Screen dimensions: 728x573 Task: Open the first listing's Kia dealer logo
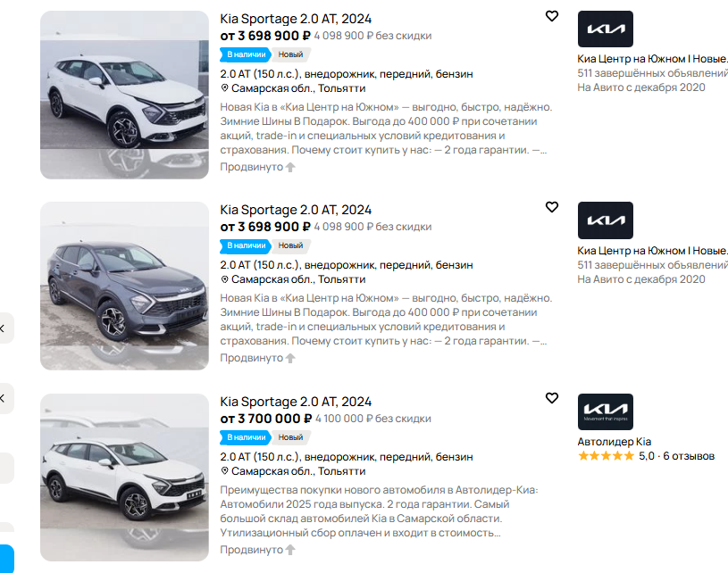point(605,29)
